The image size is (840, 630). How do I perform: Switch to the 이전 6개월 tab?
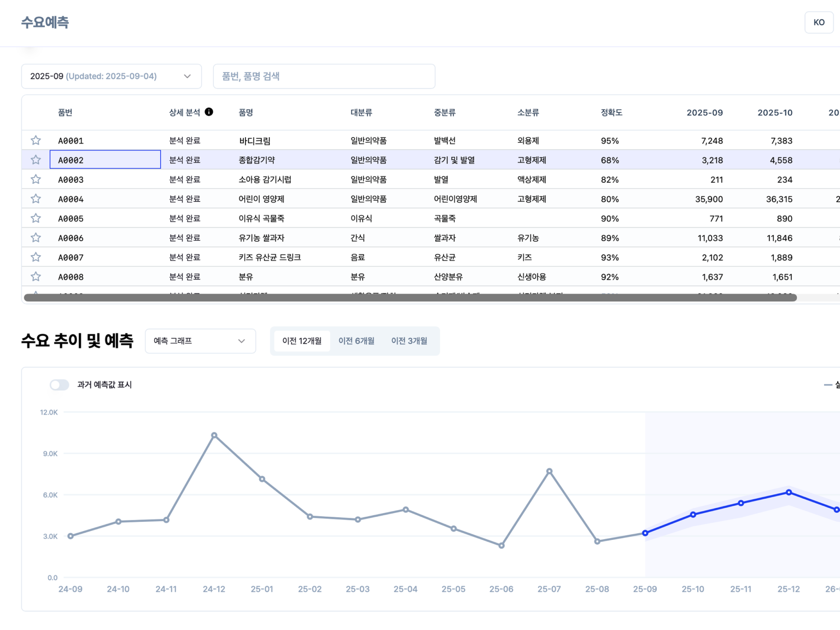coord(356,341)
